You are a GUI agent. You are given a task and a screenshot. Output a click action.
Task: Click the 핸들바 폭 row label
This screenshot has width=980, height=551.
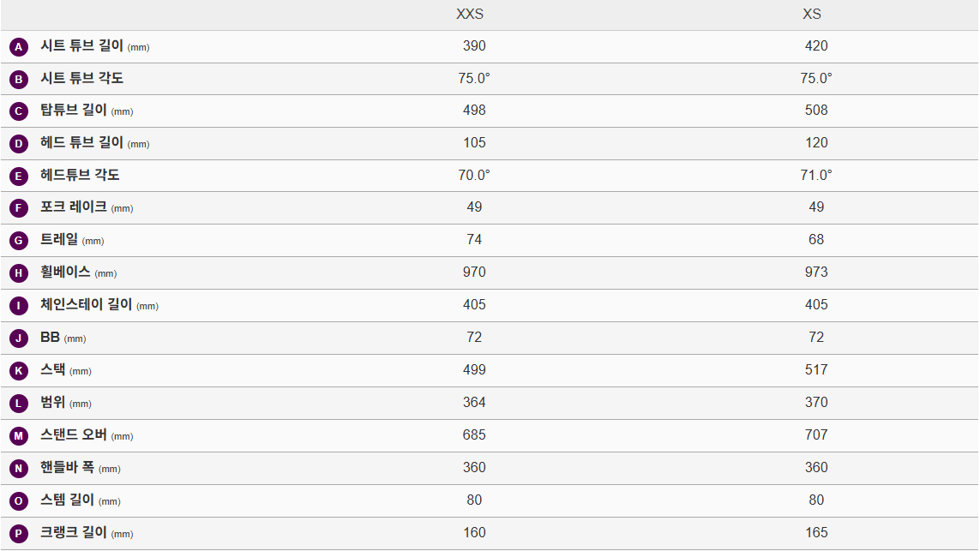click(67, 468)
